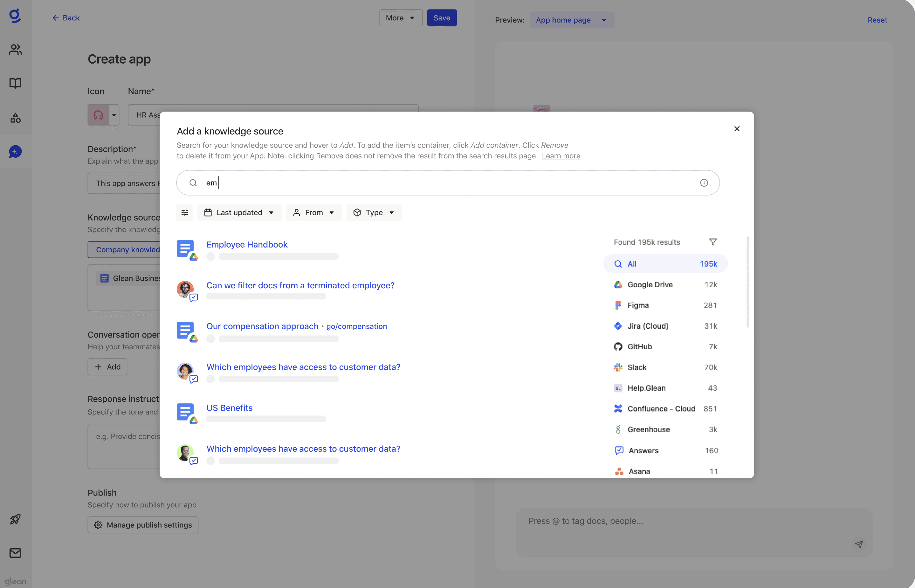Filter results by Slack
This screenshot has height=588, width=915.
665,367
